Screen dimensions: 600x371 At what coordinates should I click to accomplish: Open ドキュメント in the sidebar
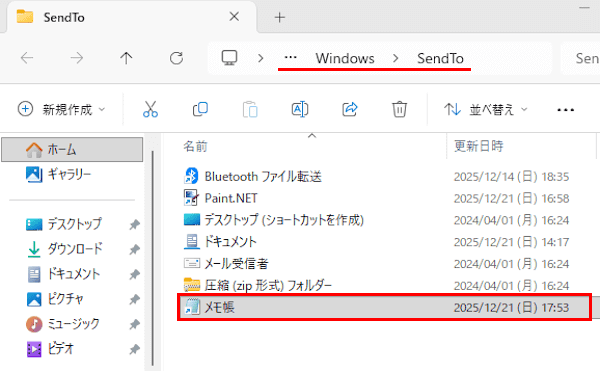tap(64, 274)
